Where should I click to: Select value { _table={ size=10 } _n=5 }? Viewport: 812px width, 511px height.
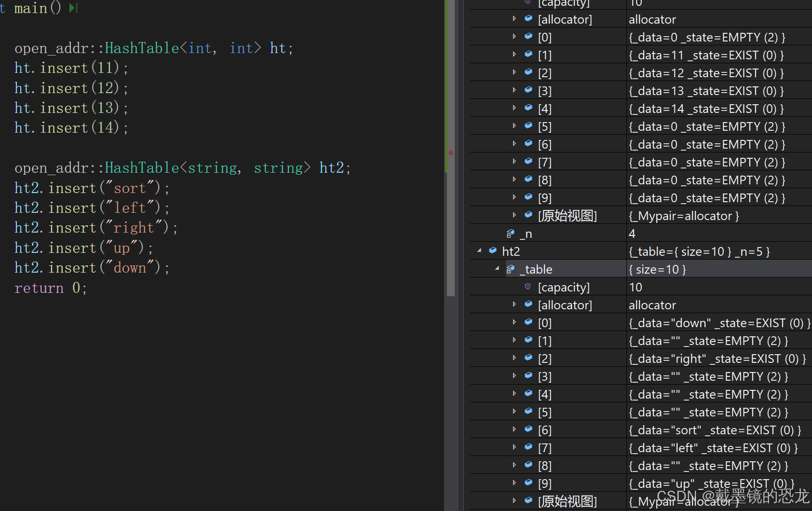pyautogui.click(x=699, y=251)
